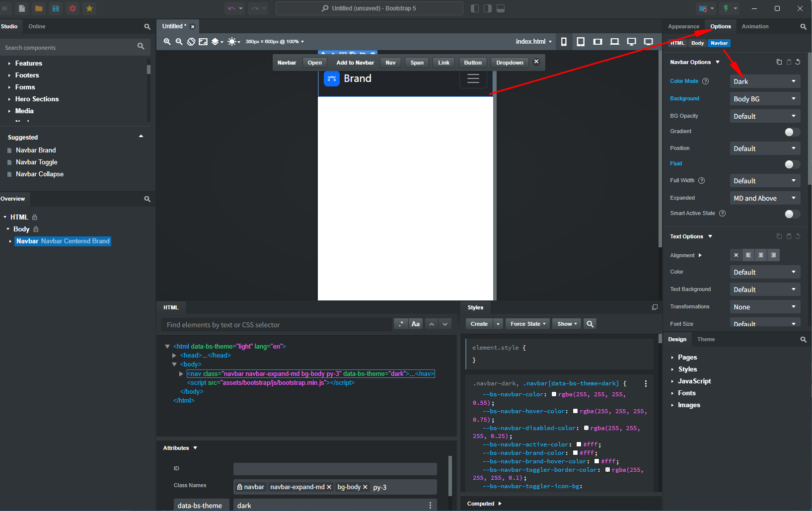Open the Color Mode dropdown set to Dark
This screenshot has height=511, width=812.
765,81
